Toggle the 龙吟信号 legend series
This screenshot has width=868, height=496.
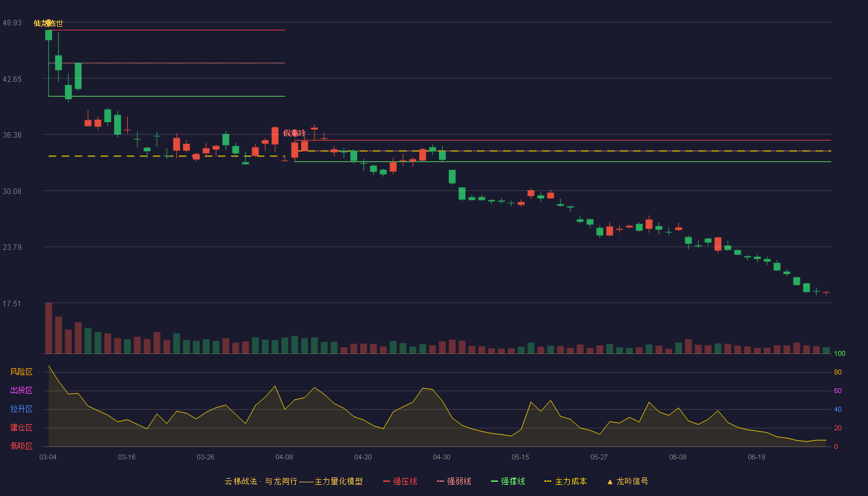click(627, 481)
